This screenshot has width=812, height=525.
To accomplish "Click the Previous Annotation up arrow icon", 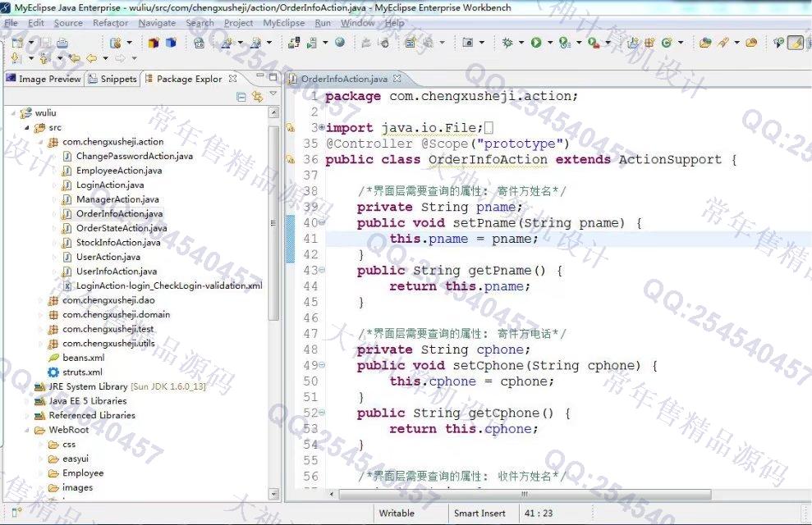I will pos(45,58).
